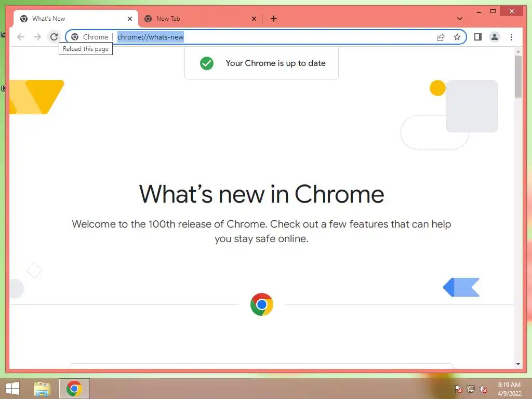Click the "What's new in Chrome" heading
Screen dimensions: 532x399
(262, 194)
